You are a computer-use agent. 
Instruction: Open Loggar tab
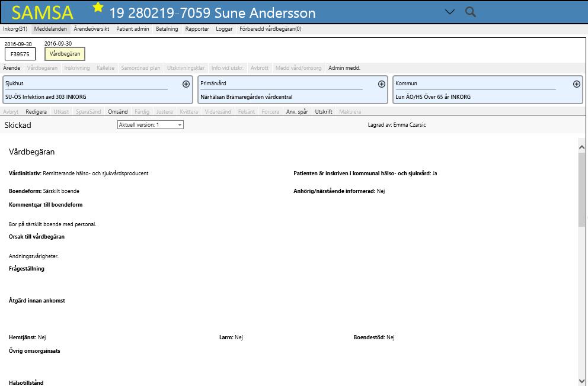pos(224,29)
